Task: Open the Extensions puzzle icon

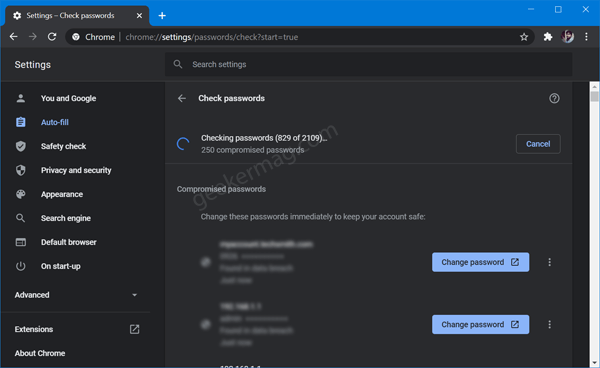Action: coord(548,37)
